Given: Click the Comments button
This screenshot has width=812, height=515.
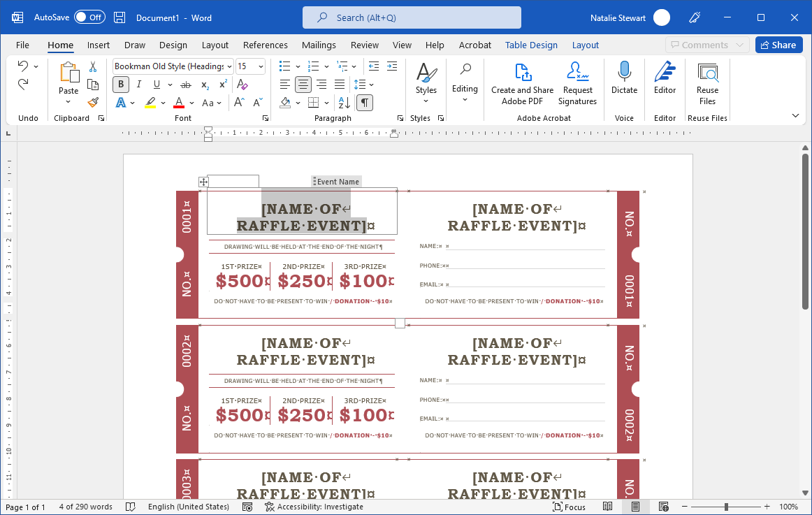Looking at the screenshot, I should [x=706, y=45].
